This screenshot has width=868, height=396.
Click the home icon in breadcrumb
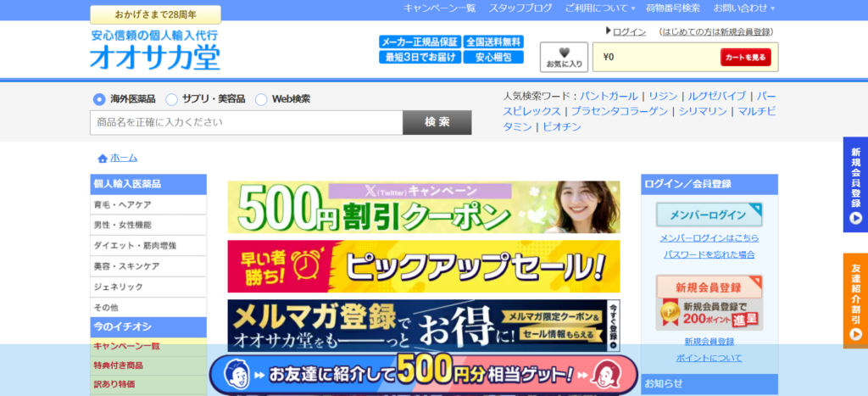click(x=103, y=159)
